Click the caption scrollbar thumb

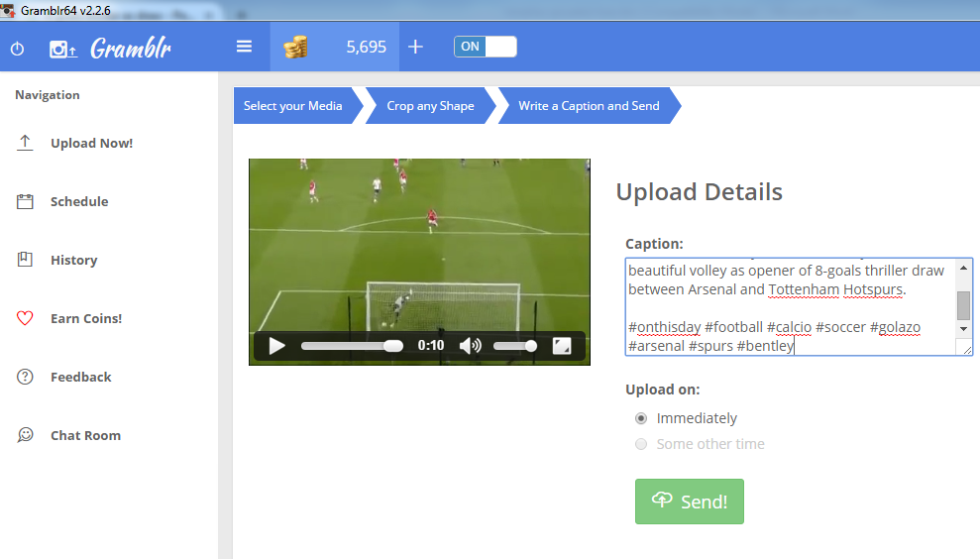964,305
